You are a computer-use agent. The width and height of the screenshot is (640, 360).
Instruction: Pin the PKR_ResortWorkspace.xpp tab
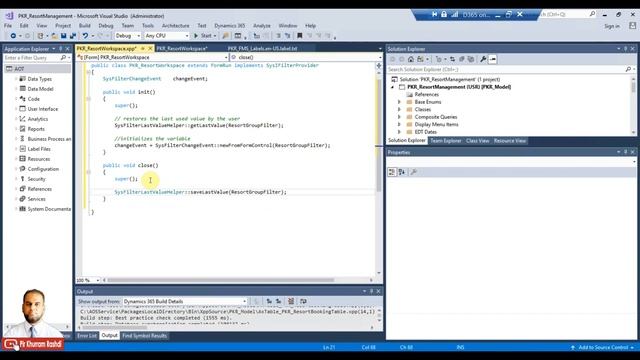point(142,48)
